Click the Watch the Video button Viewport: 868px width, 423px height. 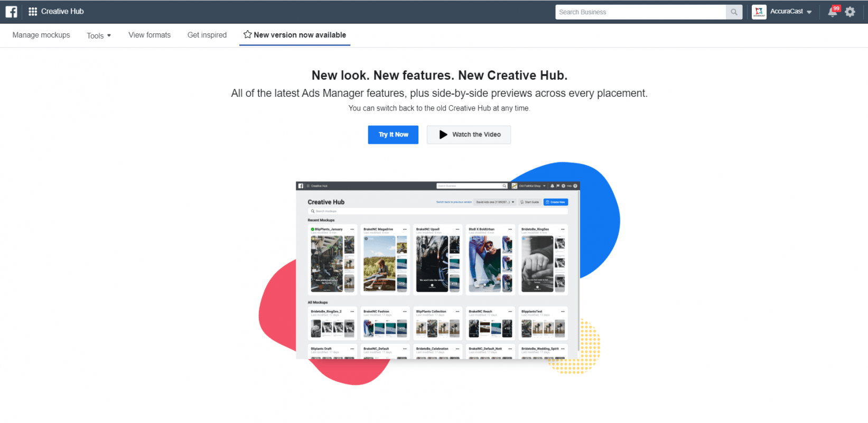(x=469, y=135)
